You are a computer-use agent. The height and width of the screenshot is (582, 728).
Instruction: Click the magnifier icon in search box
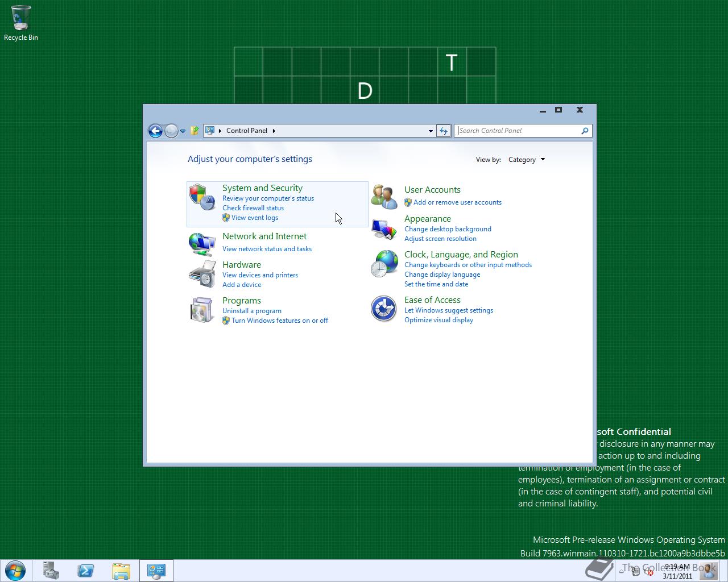pos(585,131)
